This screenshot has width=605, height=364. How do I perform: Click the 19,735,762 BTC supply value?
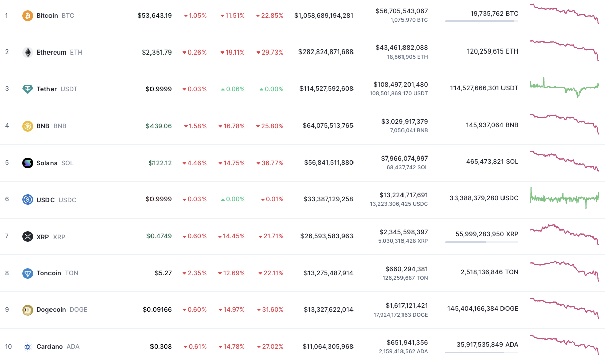pyautogui.click(x=494, y=13)
